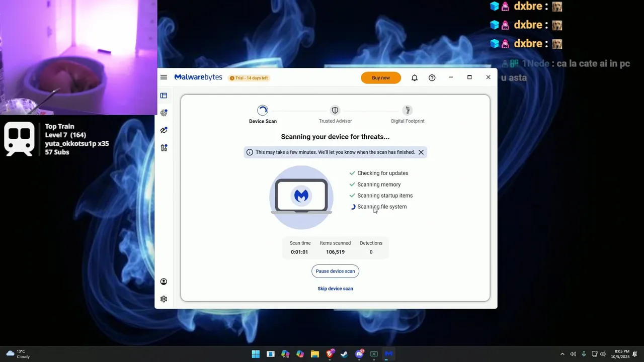Open Copilot from the taskbar
This screenshot has height=362, width=644.
point(300,354)
